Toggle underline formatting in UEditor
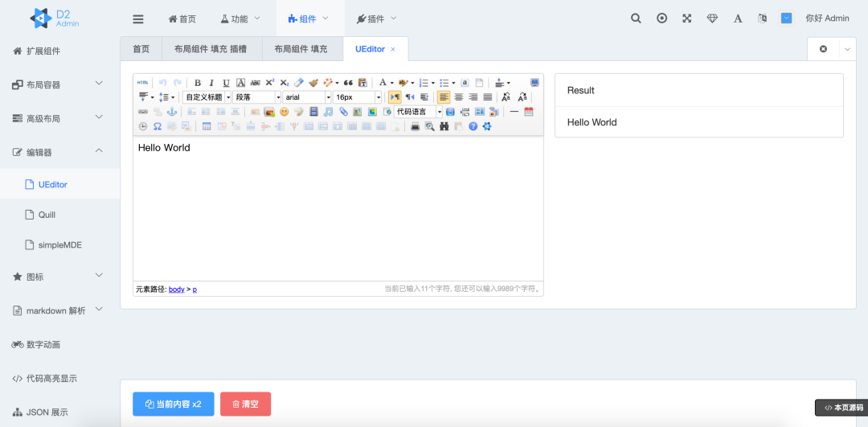The width and height of the screenshot is (868, 427). click(x=226, y=83)
